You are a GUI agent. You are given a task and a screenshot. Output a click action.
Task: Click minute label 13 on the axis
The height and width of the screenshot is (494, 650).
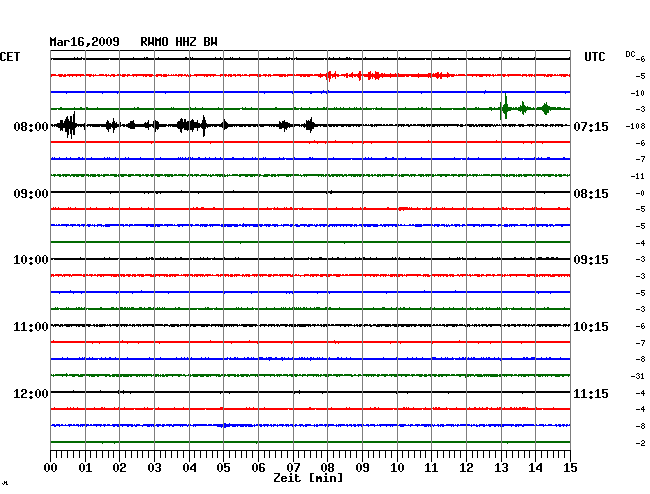[x=501, y=467]
